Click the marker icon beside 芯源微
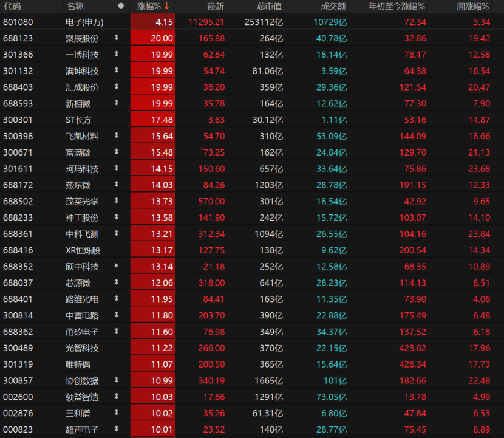 pyautogui.click(x=117, y=282)
